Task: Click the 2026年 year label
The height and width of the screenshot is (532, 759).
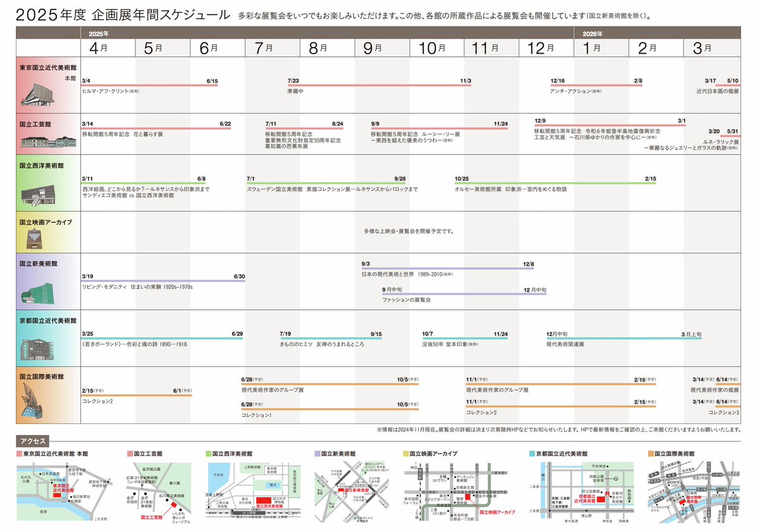Action: tap(593, 33)
